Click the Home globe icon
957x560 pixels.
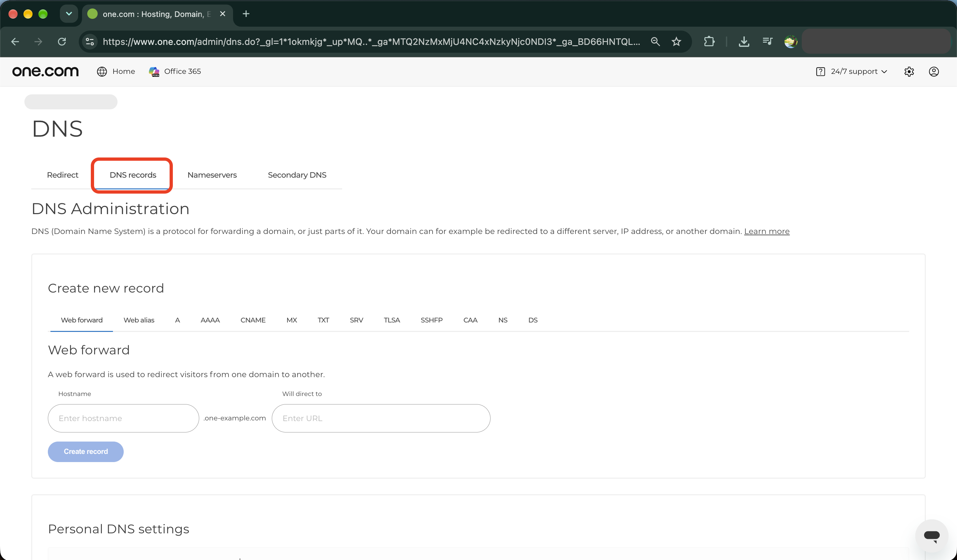point(102,71)
